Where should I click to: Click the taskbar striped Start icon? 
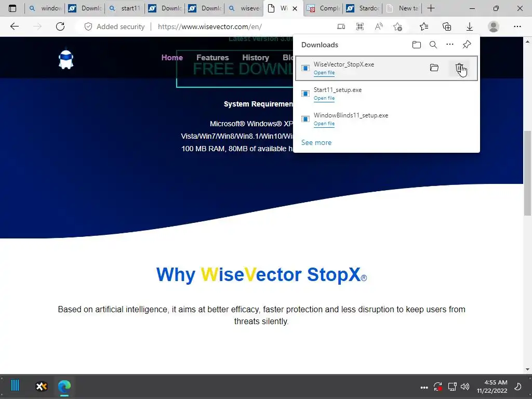[15, 386]
